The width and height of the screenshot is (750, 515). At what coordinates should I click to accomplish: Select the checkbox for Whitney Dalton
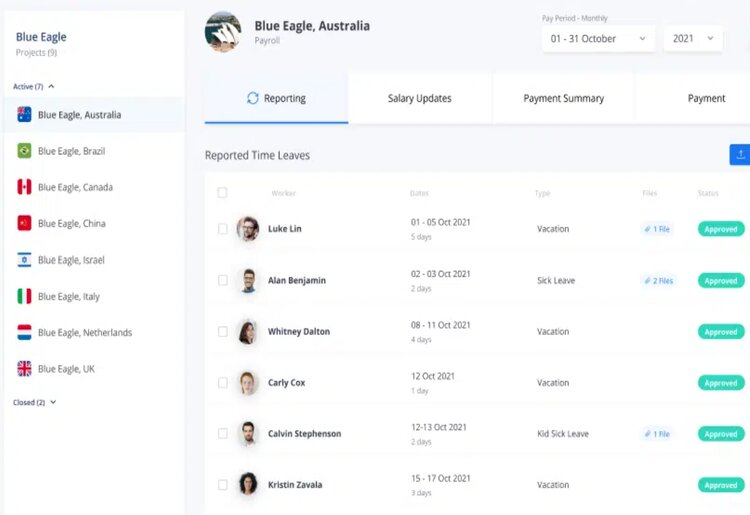tap(223, 332)
